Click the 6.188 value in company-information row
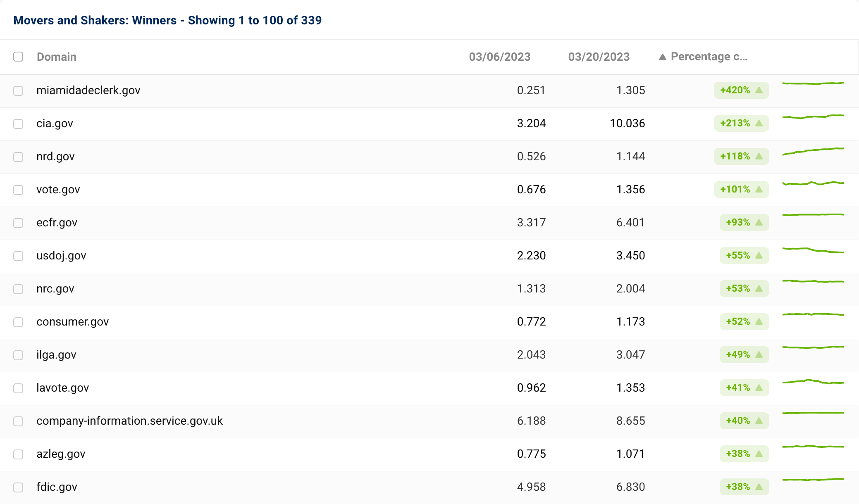This screenshot has width=859, height=504. coord(532,421)
